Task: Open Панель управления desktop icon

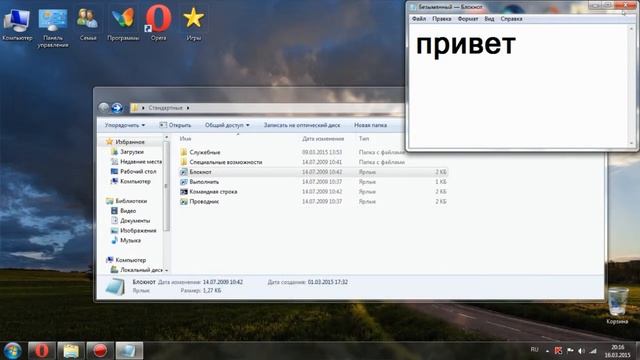Action: (x=53, y=27)
